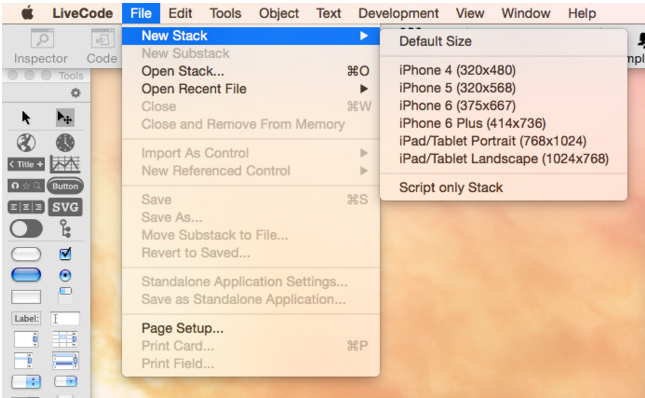The width and height of the screenshot is (645, 398).
Task: Pick the Browser globe widget
Action: [x=26, y=143]
